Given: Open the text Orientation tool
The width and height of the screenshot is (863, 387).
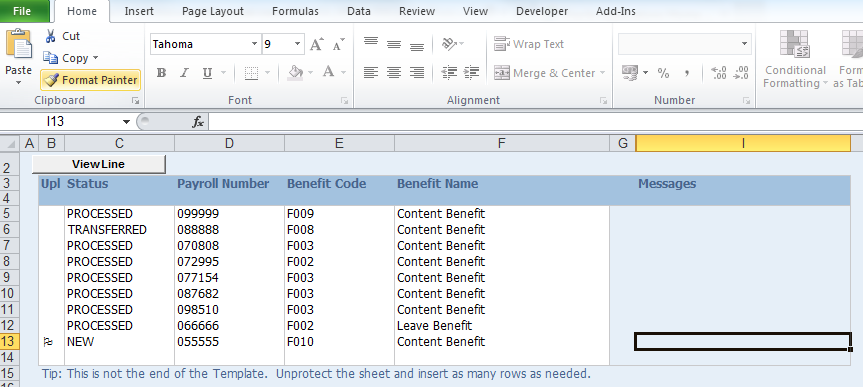Looking at the screenshot, I should [x=450, y=43].
